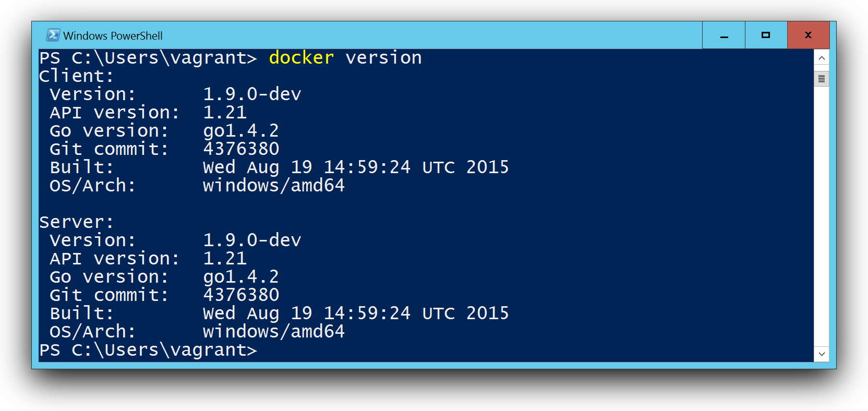Click the API version 1.21 text
The width and height of the screenshot is (868, 411).
(x=226, y=112)
